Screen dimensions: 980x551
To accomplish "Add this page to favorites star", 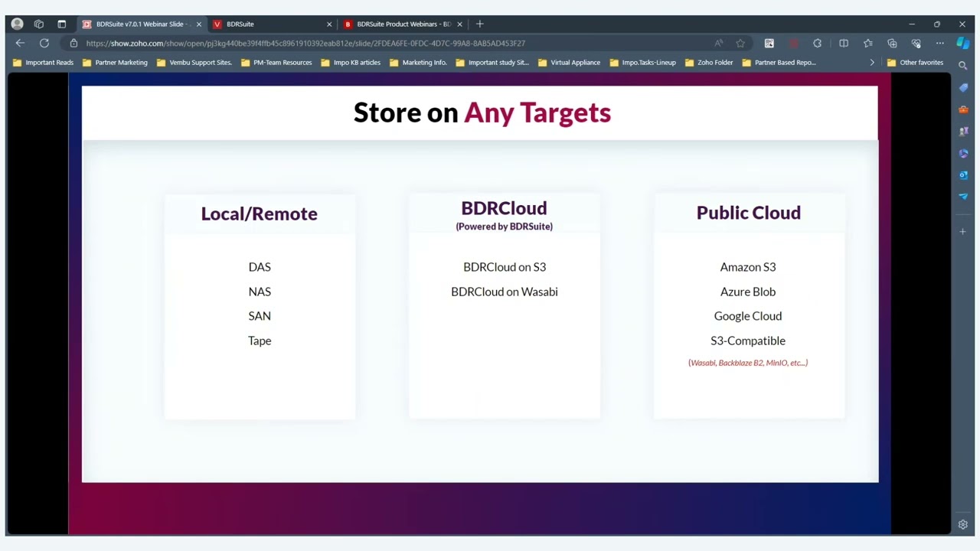I will pyautogui.click(x=740, y=44).
